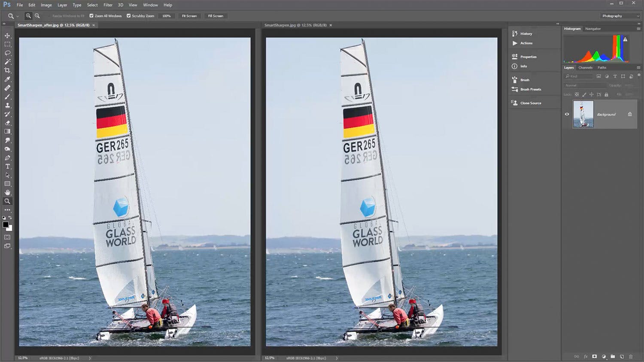Screen dimensions: 644x362
Task: Toggle lock transparent pixels
Action: coord(577,94)
